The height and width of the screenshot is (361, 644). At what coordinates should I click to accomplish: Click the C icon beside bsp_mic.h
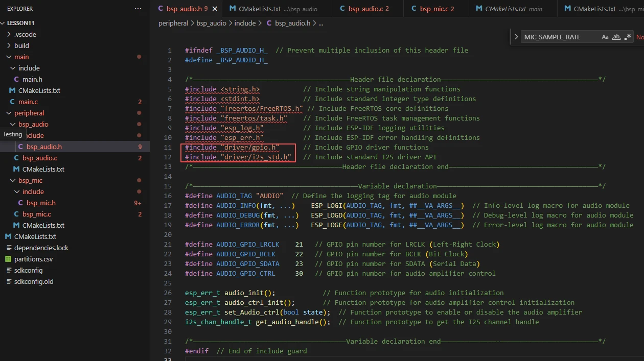coord(20,203)
